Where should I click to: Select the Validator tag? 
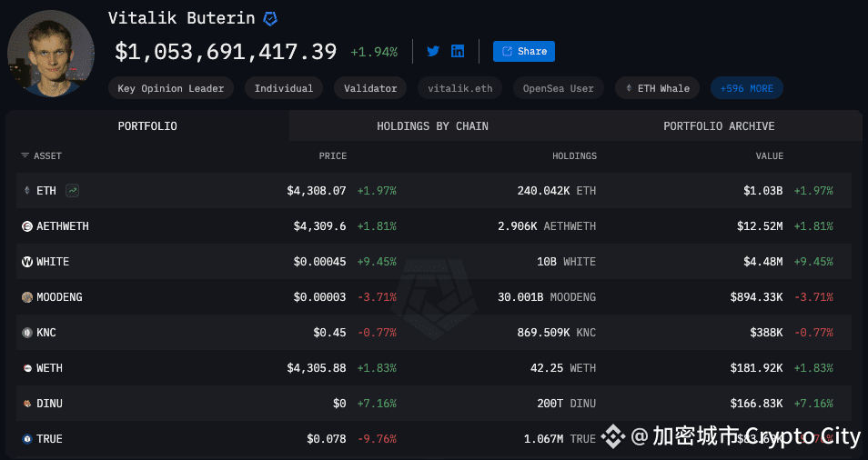click(x=369, y=88)
